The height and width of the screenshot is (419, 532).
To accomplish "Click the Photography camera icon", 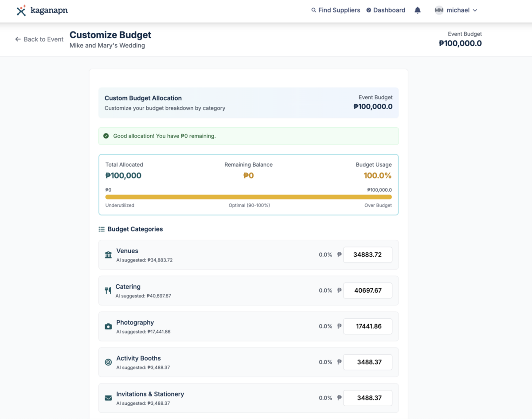I will 108,326.
